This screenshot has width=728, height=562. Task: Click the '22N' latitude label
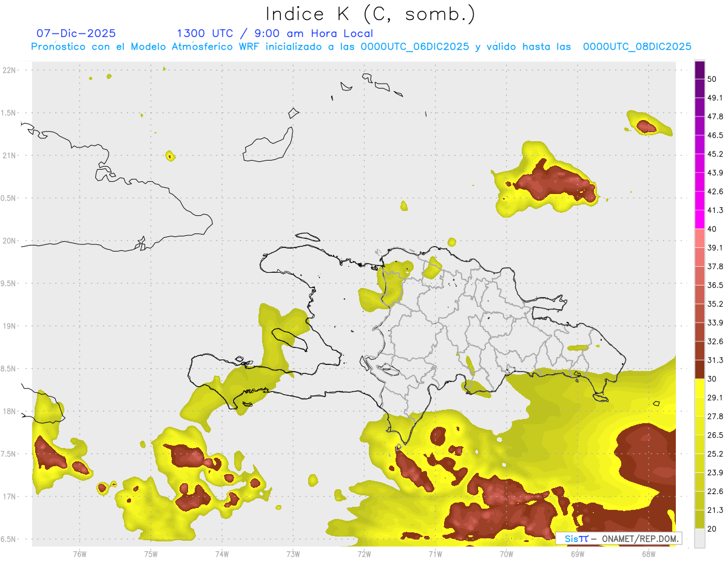coord(10,70)
